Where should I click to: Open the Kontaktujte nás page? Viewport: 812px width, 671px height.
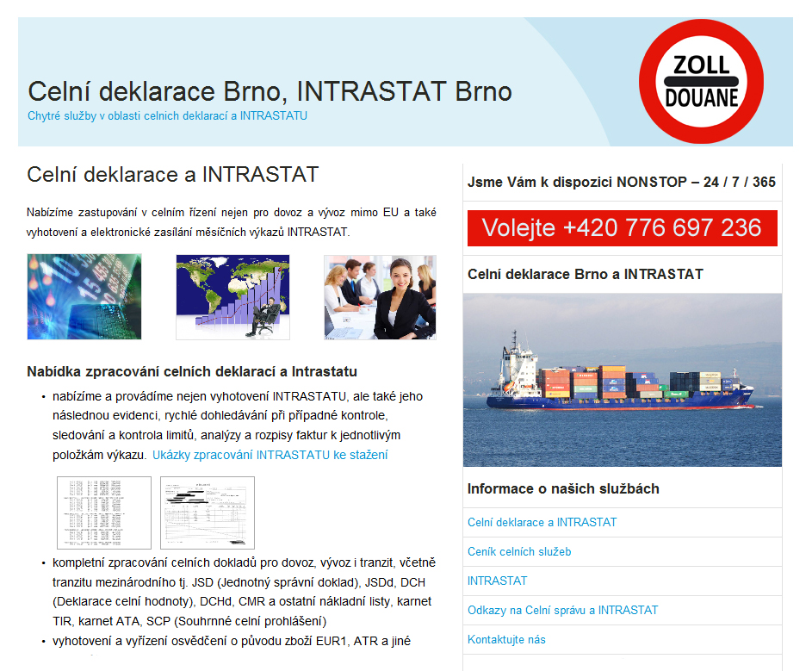click(506, 639)
